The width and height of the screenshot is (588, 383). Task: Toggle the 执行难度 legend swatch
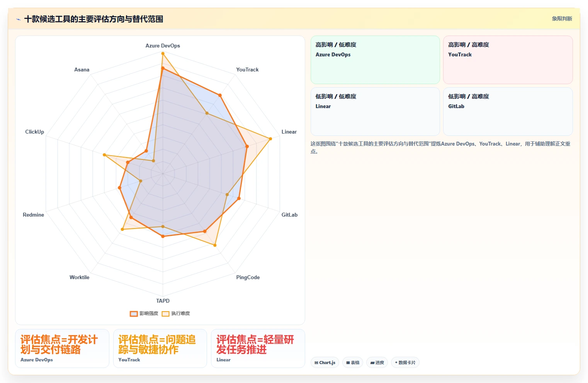tap(165, 314)
